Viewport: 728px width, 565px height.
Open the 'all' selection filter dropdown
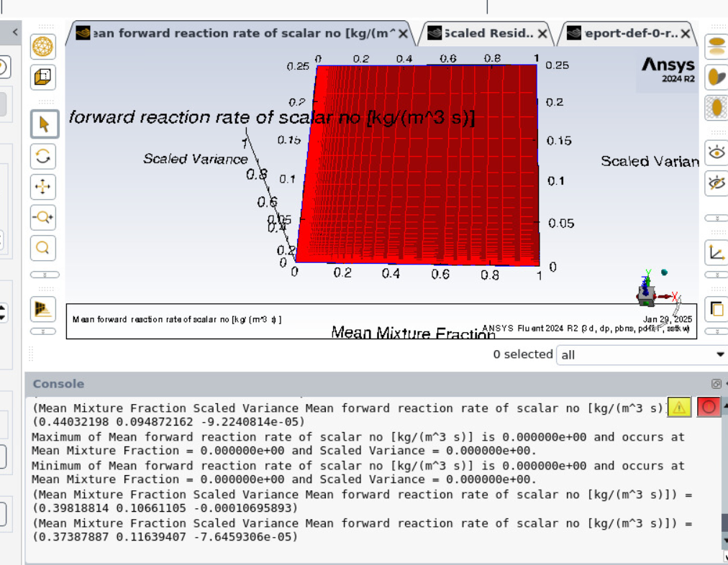642,355
